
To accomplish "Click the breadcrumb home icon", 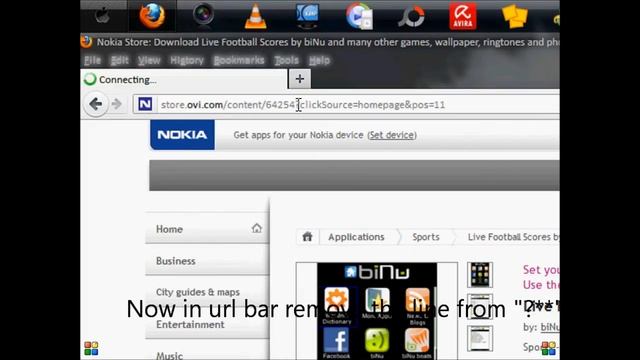I will tap(307, 237).
